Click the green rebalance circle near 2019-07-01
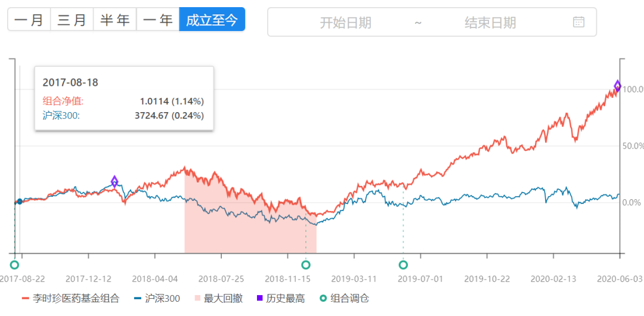 403,265
